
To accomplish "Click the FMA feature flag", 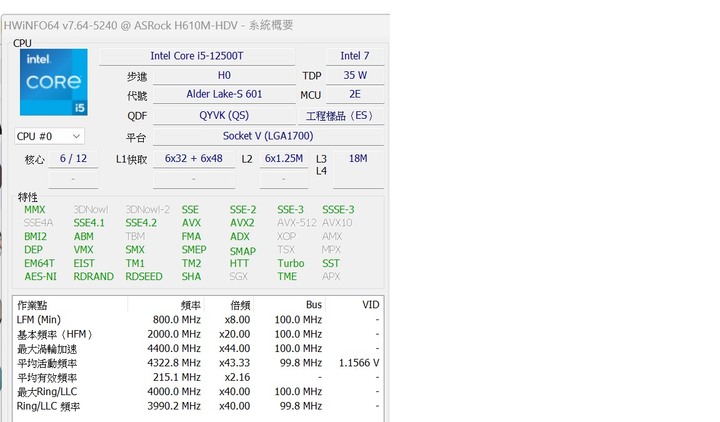I will point(191,236).
